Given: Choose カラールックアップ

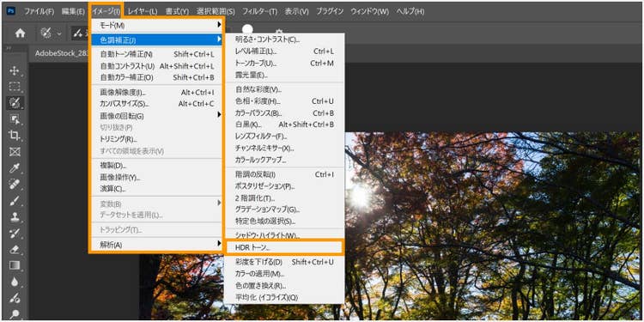Looking at the screenshot, I should tap(284, 160).
